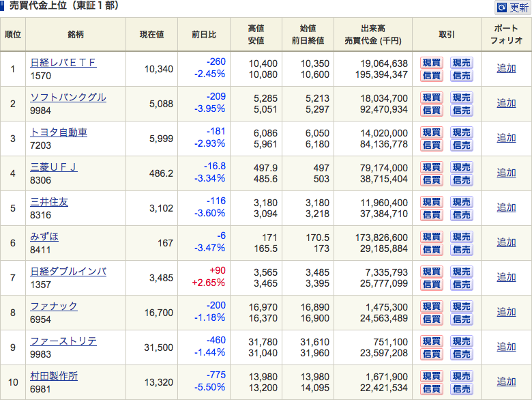Add ファナック to portfolio via 追加
The height and width of the screenshot is (400, 532).
506,312
